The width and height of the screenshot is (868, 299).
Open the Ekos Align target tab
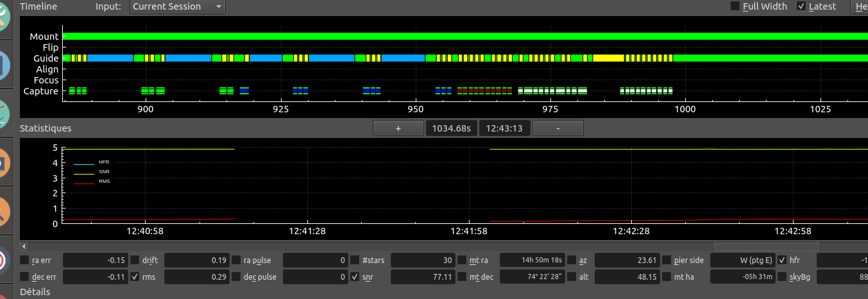click(3, 259)
